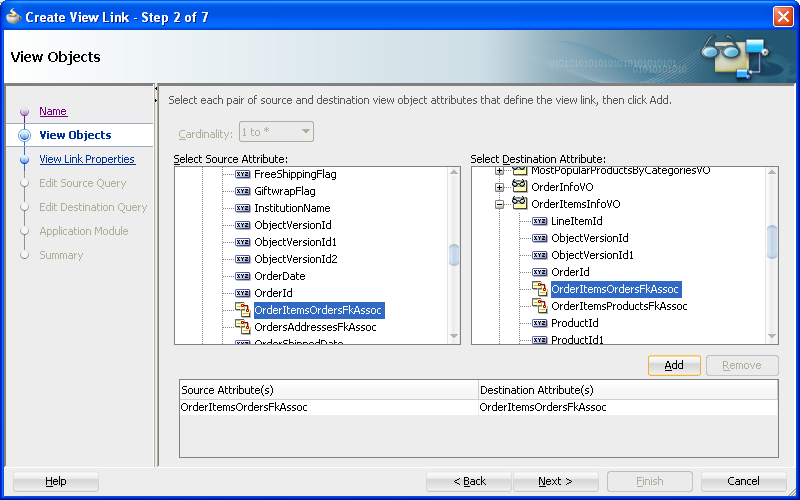Select the OrderItemsOrdersFkAssoc destination table cell
This screenshot has width=800, height=500.
click(628, 407)
